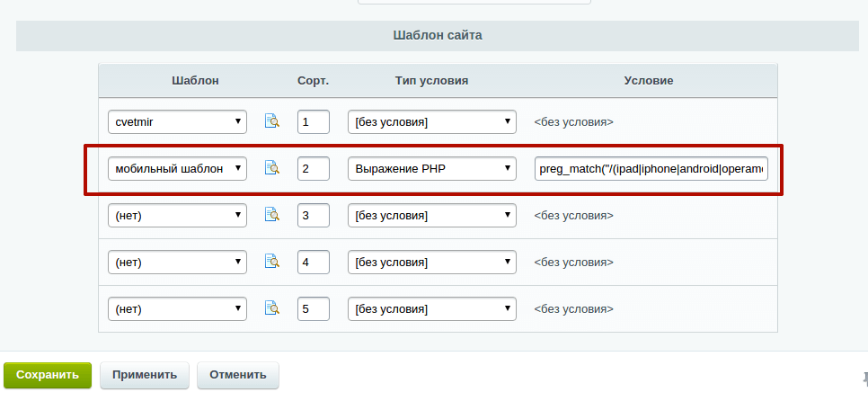Focus the preg_match condition input field
The height and width of the screenshot is (401, 868).
(x=651, y=168)
